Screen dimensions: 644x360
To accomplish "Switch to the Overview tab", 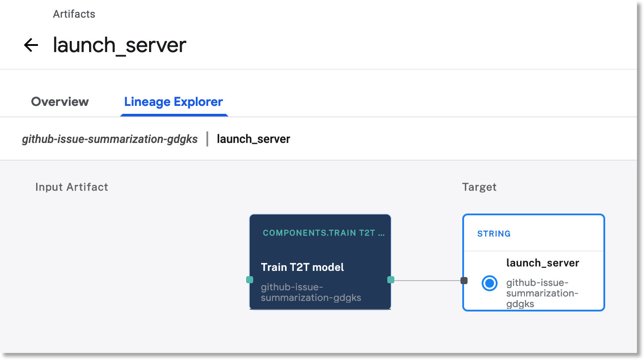I will 60,102.
